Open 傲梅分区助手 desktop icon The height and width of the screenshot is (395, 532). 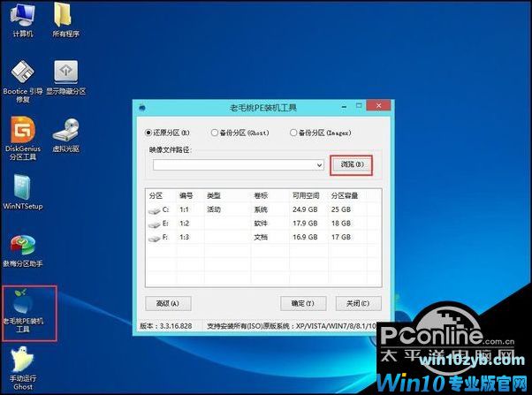22,250
